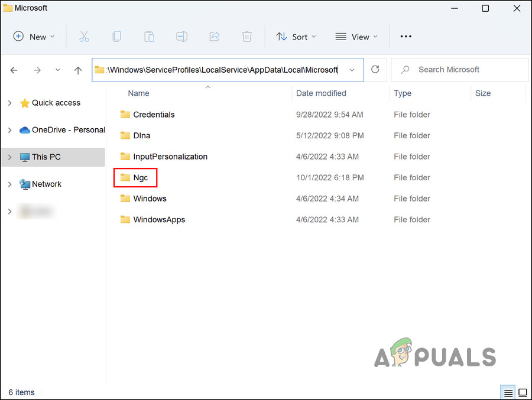The image size is (532, 400).
Task: Expand Network tree node
Action: [x=10, y=184]
